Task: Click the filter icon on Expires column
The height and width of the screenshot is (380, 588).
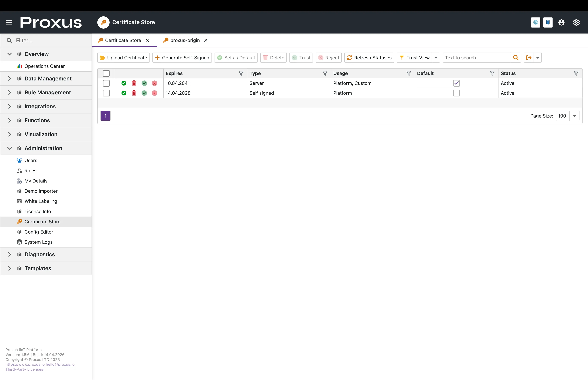Action: click(x=241, y=73)
